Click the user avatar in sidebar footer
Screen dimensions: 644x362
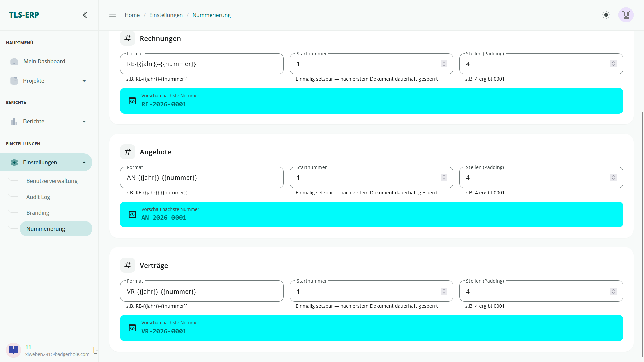[x=13, y=350]
